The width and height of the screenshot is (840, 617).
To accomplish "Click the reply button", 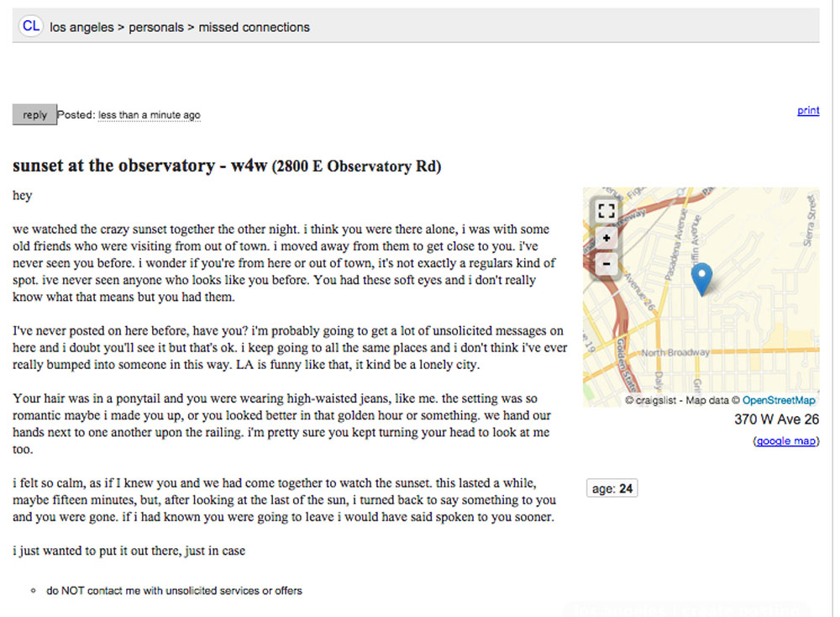I will (x=34, y=114).
